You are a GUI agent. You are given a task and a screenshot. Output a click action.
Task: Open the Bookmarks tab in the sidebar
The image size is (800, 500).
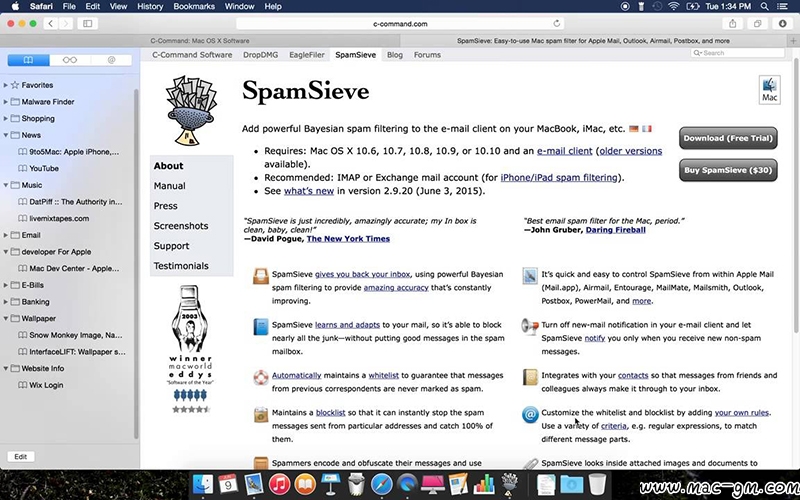click(x=29, y=60)
